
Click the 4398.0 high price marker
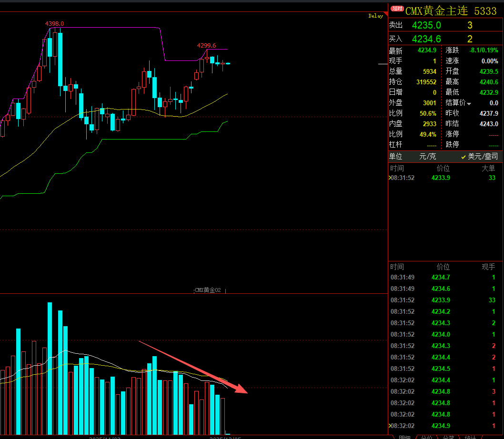coord(54,23)
